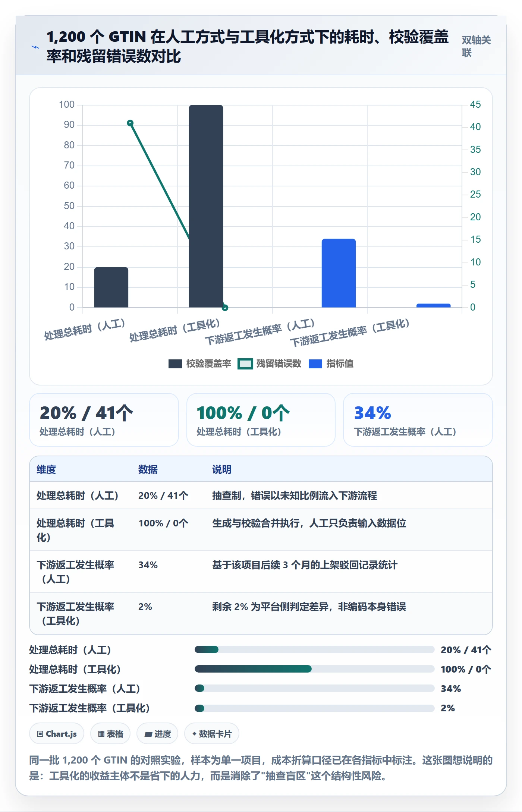The image size is (522, 812).
Task: Click the 双轴关联 tag in the header
Action: (x=477, y=46)
